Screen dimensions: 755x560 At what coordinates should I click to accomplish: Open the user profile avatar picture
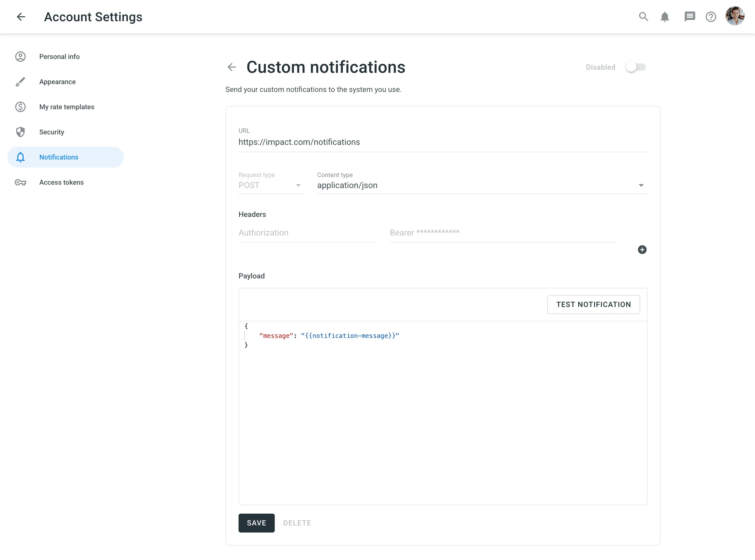[735, 17]
